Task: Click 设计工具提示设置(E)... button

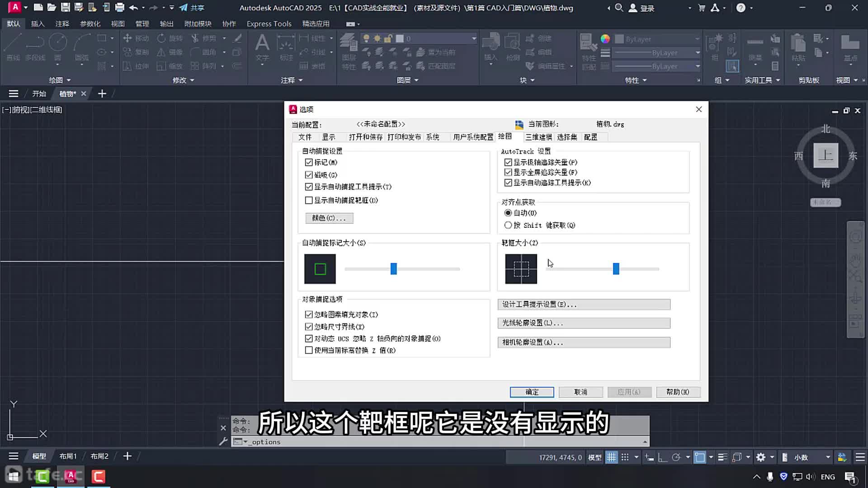Action: (x=584, y=305)
